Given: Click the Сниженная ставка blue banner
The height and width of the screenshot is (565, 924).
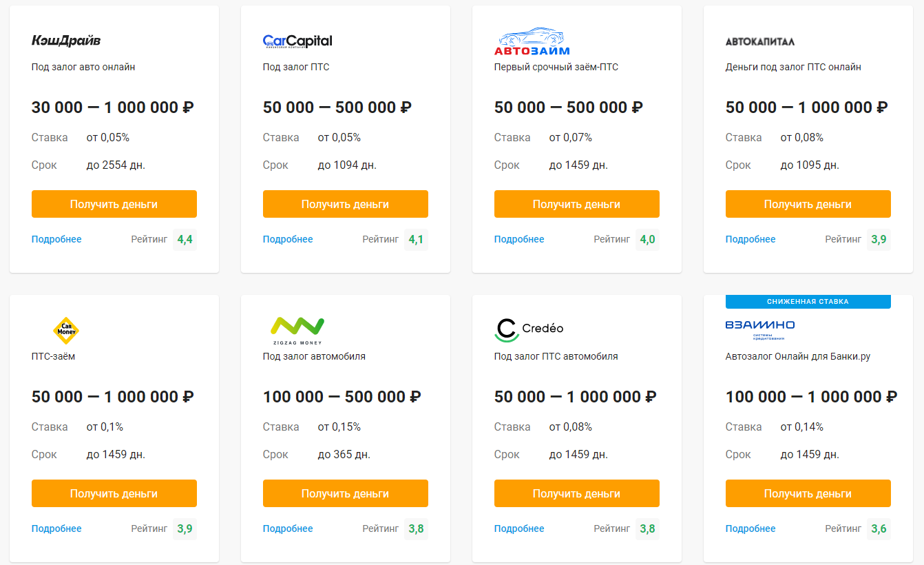Looking at the screenshot, I should coord(808,302).
